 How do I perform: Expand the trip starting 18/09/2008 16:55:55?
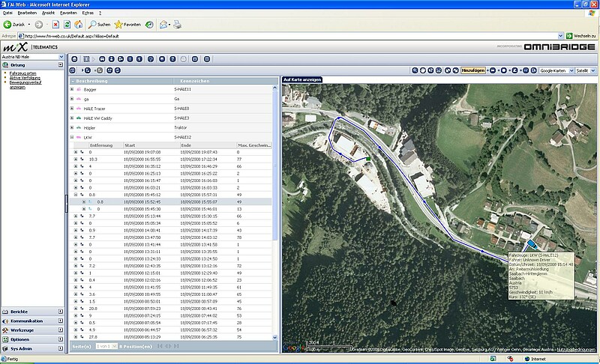pos(76,160)
